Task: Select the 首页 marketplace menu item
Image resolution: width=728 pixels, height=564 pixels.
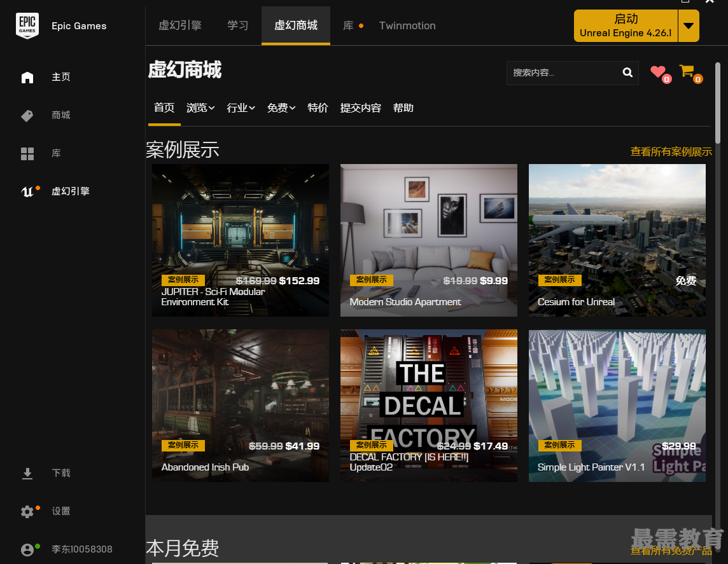Action: [x=164, y=108]
